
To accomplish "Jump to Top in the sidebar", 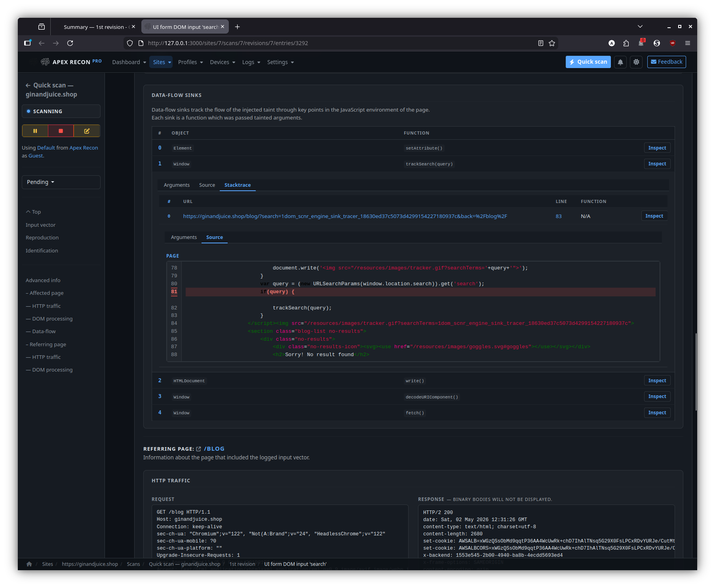I will click(x=34, y=212).
